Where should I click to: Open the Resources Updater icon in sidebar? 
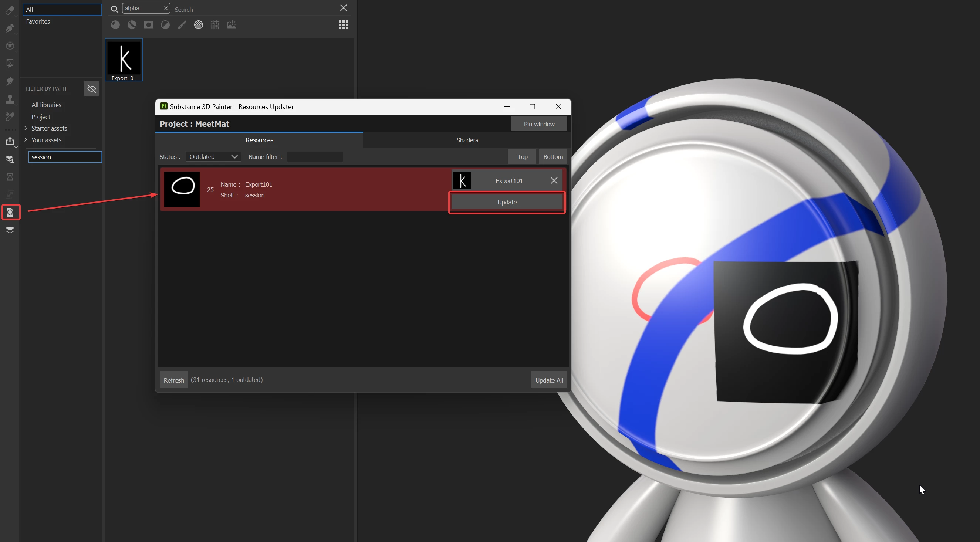pos(10,212)
